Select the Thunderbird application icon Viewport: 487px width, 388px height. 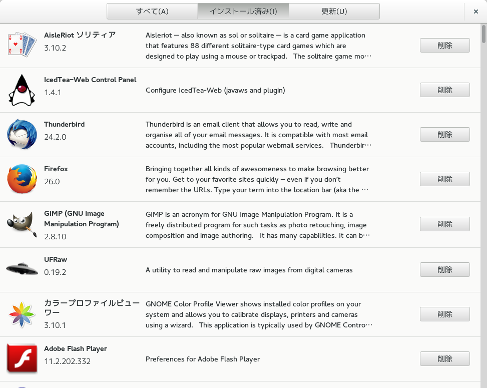point(22,134)
